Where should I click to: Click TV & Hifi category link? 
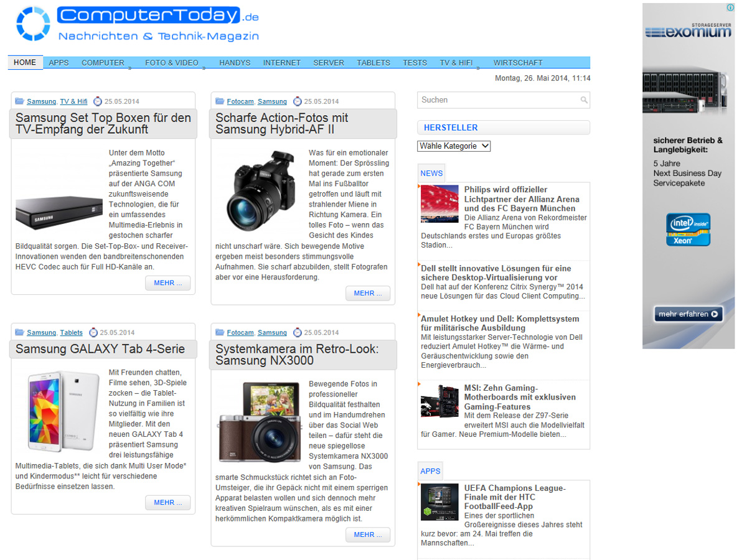click(73, 101)
